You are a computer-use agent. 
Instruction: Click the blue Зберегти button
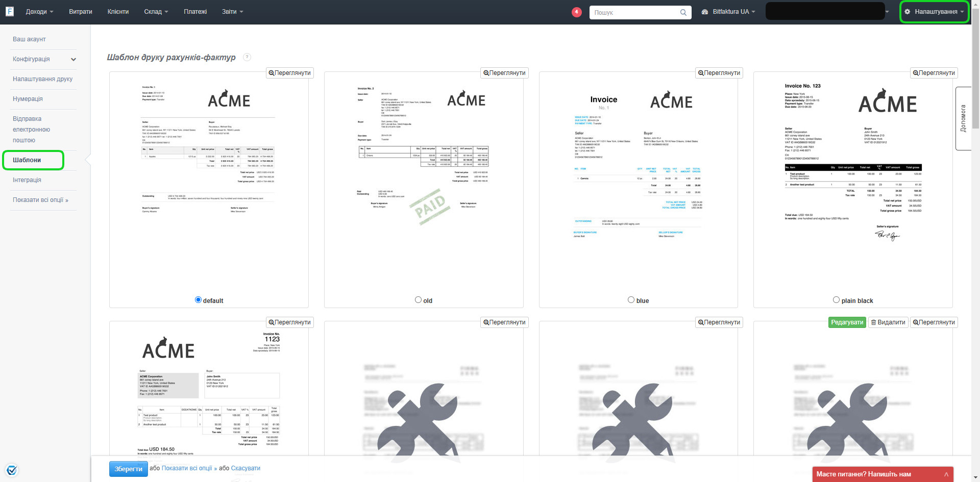coord(129,469)
